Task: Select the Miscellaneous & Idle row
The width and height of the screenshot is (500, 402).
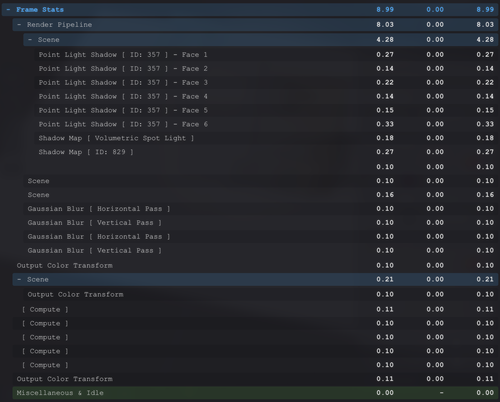Action: pyautogui.click(x=255, y=393)
